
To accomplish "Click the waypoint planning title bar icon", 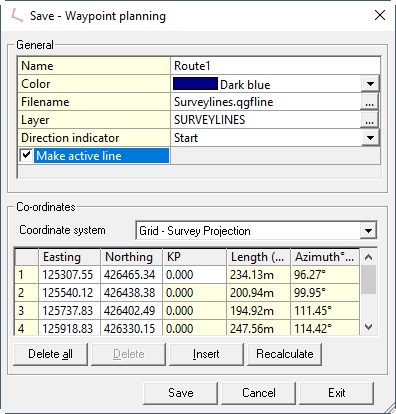I will point(16,16).
